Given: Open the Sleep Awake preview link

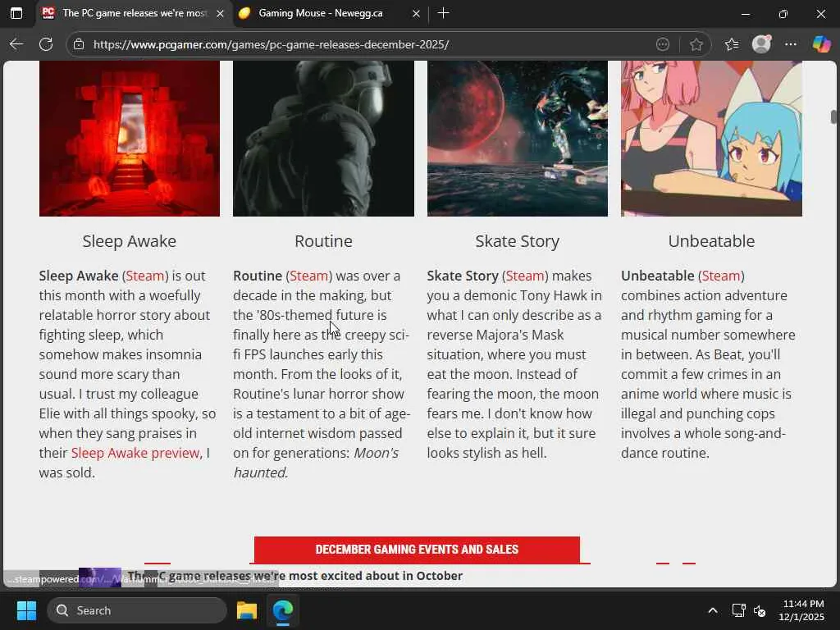Looking at the screenshot, I should click(135, 453).
